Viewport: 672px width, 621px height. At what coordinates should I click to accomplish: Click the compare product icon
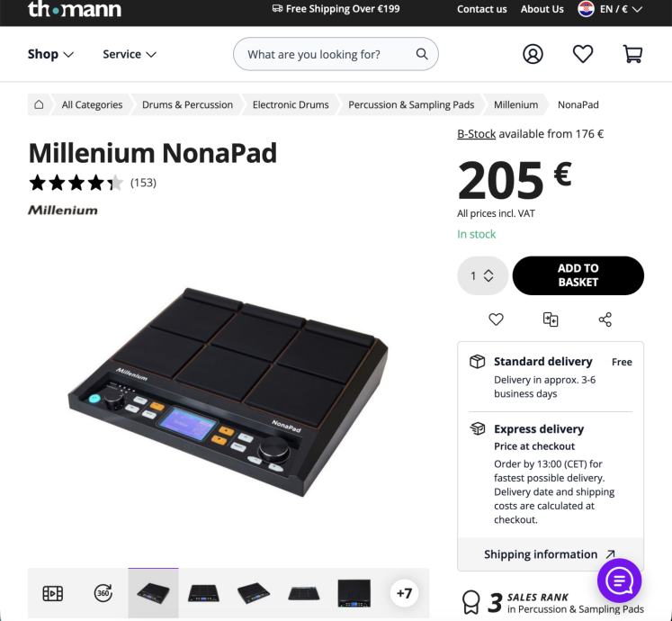[551, 319]
